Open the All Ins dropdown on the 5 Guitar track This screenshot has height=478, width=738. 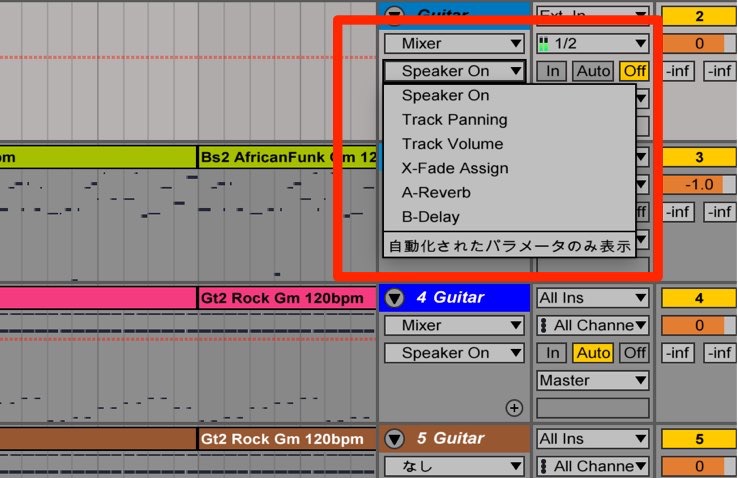(x=593, y=438)
